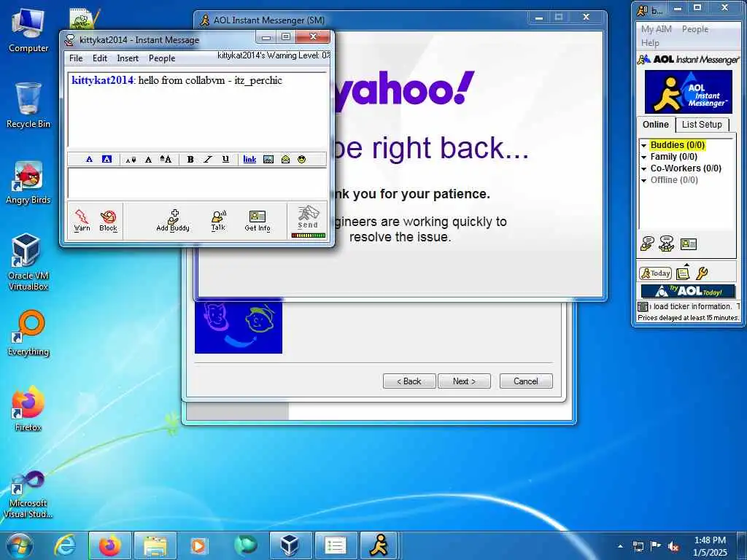Select Oracle VM VirtualBox desktop shortcut
This screenshot has height=560, width=747.
click(x=28, y=262)
